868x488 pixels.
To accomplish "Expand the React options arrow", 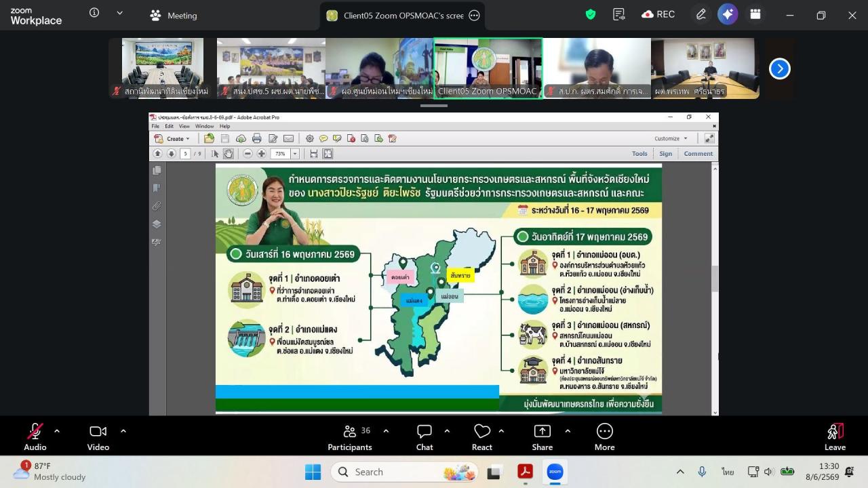I will (x=501, y=431).
